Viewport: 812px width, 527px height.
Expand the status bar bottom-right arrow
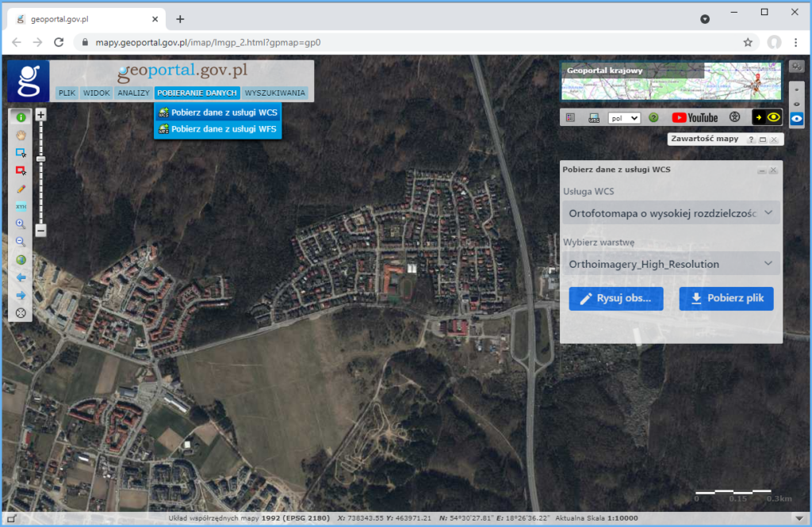[799, 518]
